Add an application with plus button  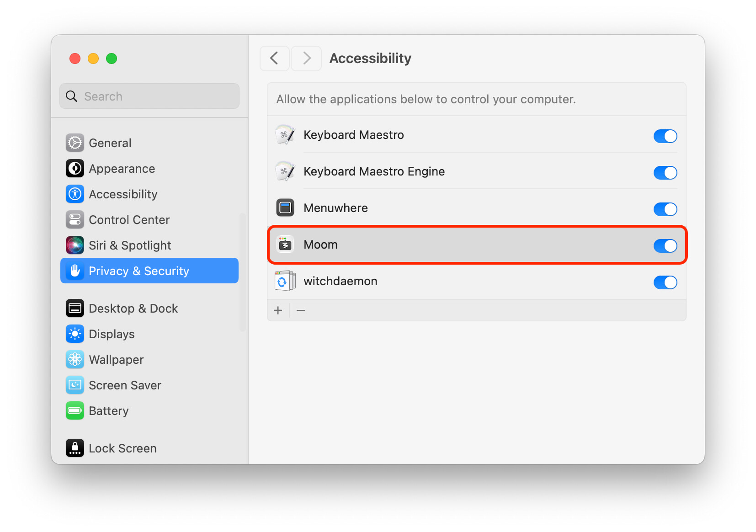pyautogui.click(x=278, y=311)
